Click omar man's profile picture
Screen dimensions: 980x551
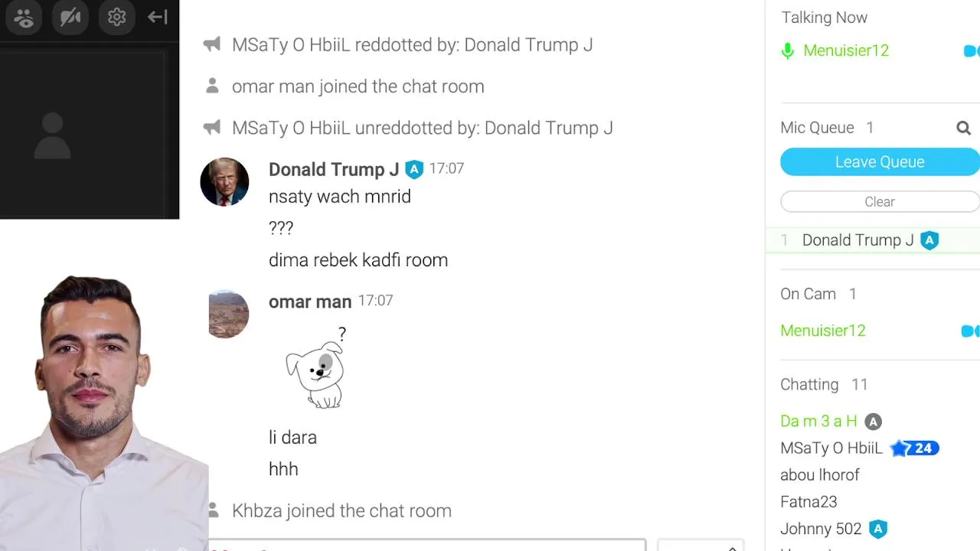click(228, 314)
